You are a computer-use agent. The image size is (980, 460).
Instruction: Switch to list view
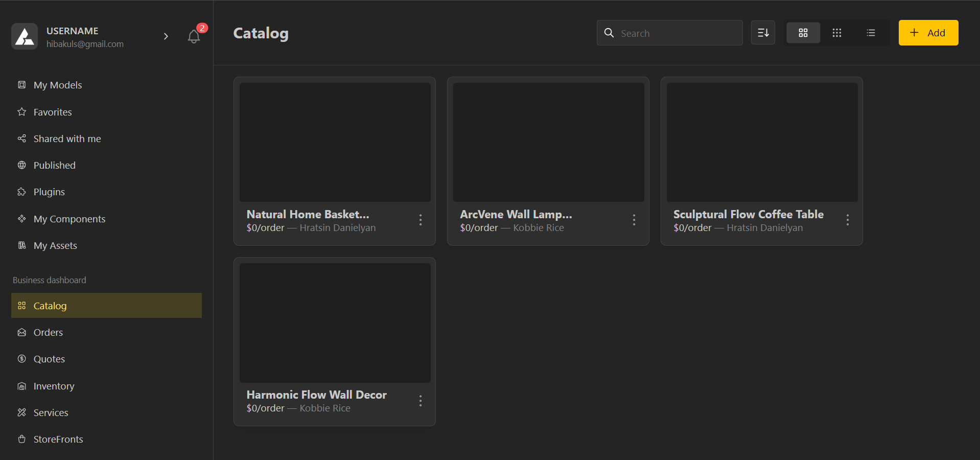coord(871,33)
